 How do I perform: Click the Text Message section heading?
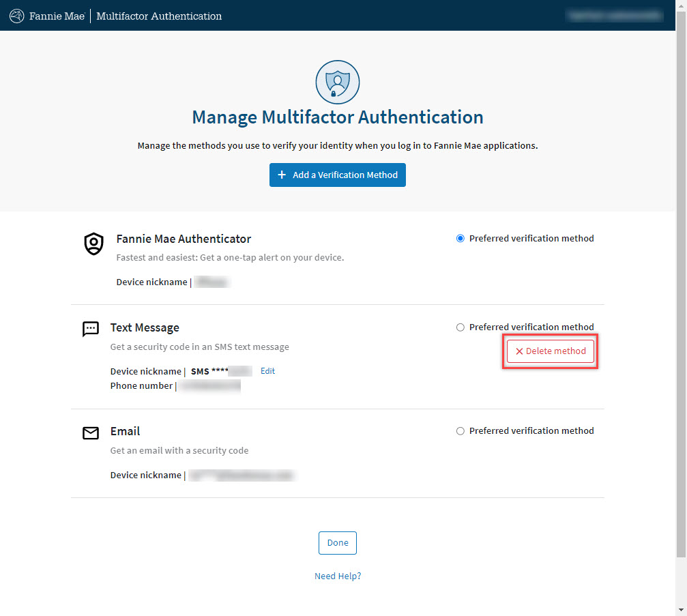[145, 328]
